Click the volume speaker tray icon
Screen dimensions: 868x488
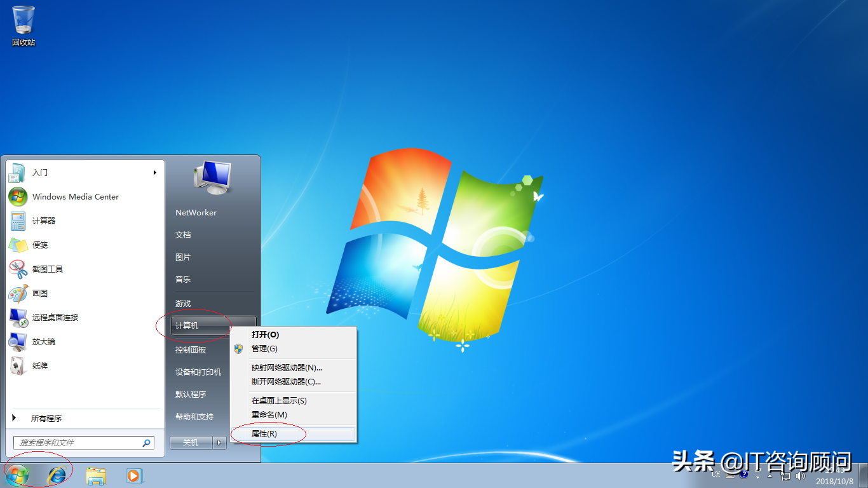pyautogui.click(x=800, y=475)
